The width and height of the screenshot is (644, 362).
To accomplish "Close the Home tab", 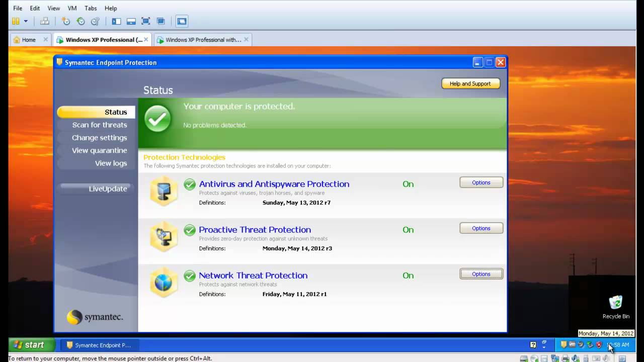I will point(45,39).
